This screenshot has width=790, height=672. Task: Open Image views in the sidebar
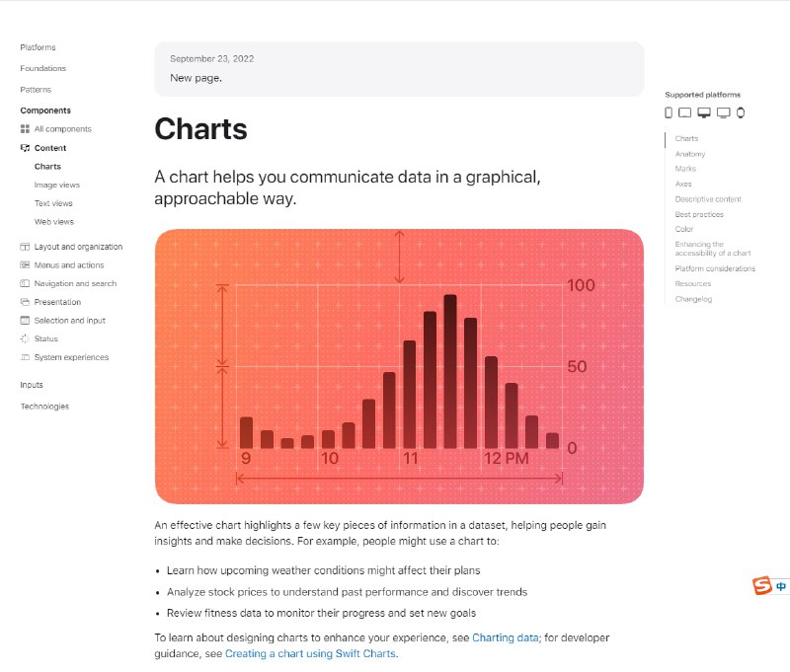coord(56,186)
